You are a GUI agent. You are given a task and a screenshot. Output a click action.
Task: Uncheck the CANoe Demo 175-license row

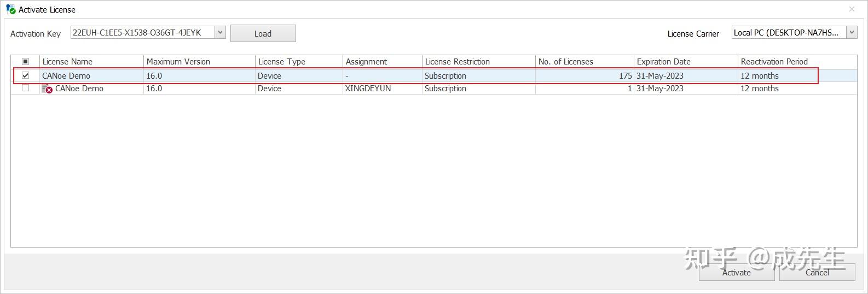[x=25, y=75]
